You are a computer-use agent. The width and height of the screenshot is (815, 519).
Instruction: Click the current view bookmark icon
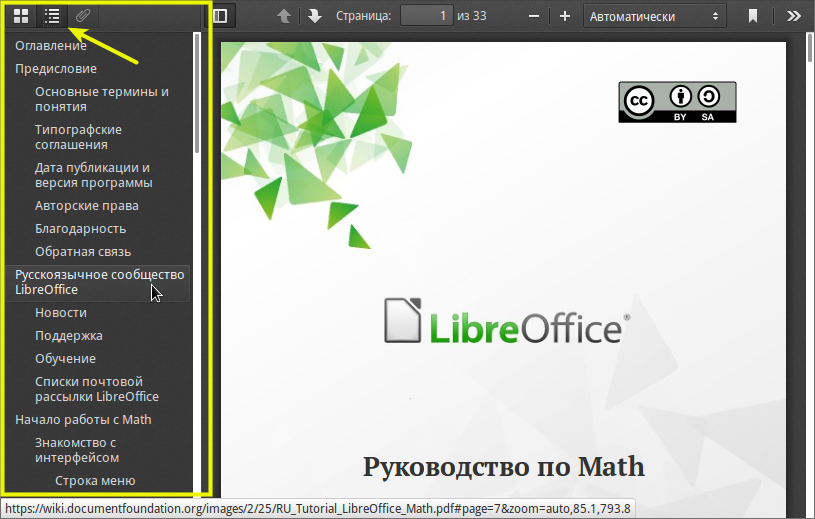[753, 16]
